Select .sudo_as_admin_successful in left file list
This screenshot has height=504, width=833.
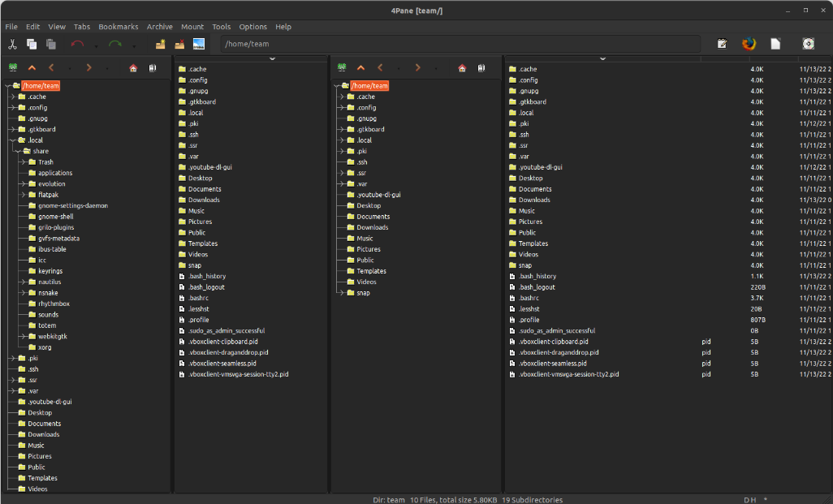[x=227, y=330]
